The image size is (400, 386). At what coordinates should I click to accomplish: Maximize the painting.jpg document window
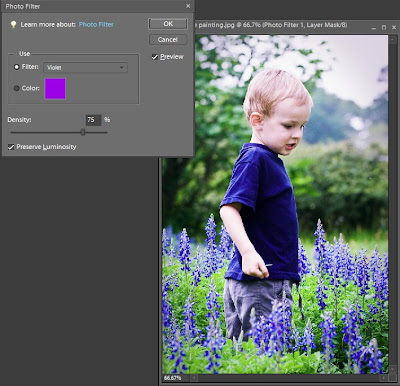(384, 27)
